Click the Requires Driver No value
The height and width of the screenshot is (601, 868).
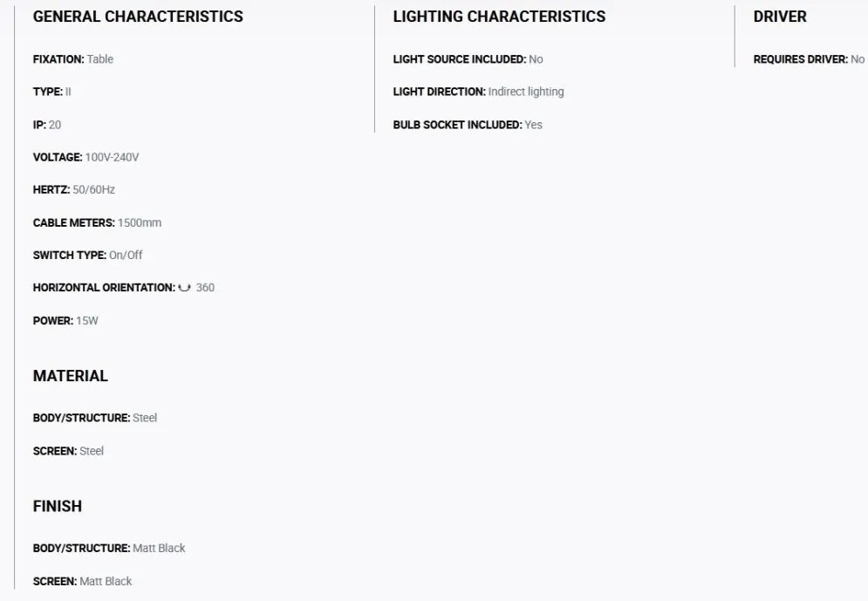[x=858, y=59]
